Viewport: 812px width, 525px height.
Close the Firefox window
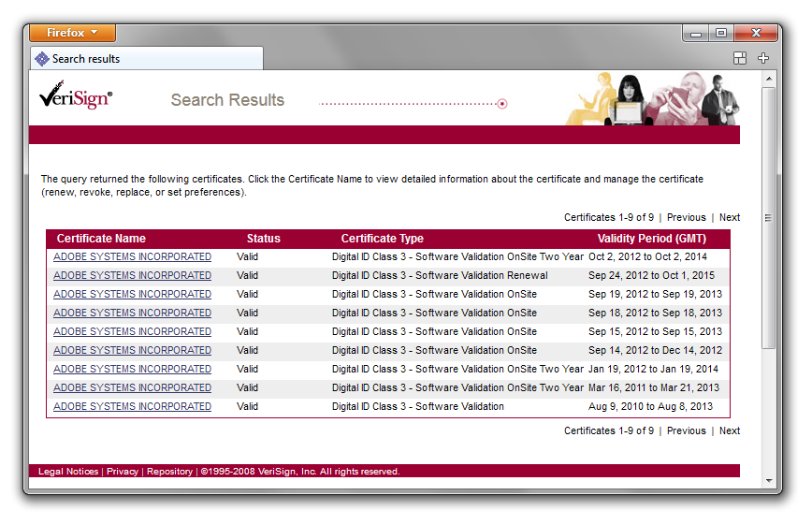[x=756, y=33]
